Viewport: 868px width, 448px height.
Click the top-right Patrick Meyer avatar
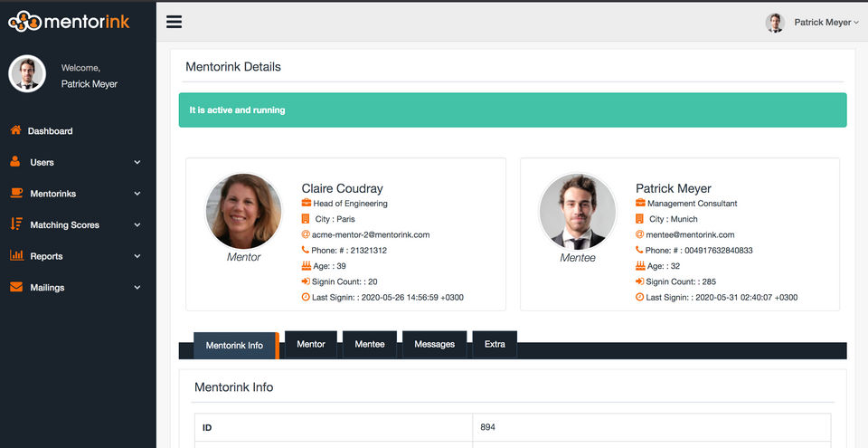click(x=775, y=23)
